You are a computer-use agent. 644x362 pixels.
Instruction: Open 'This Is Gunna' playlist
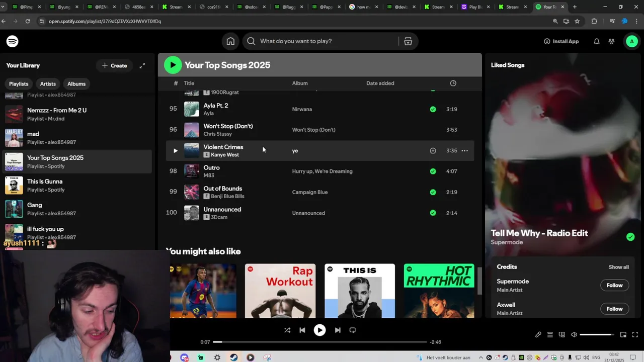77,186
